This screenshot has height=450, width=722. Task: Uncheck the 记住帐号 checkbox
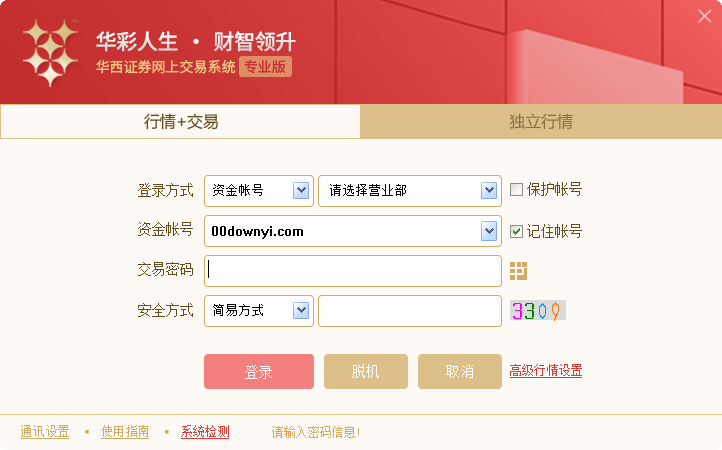(517, 231)
